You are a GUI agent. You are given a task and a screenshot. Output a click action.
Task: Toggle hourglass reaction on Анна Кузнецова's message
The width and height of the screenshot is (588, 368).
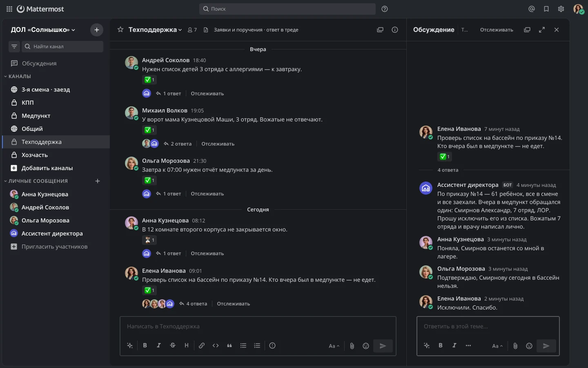click(149, 240)
